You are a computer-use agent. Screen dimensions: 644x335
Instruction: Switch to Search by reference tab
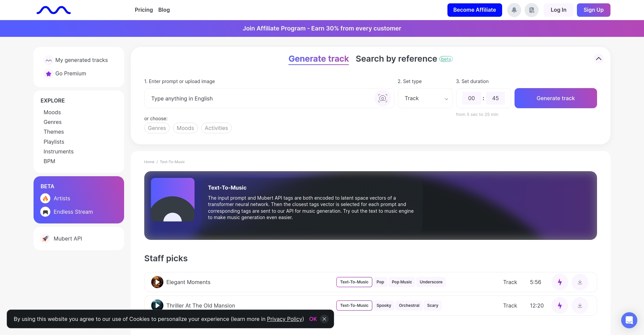click(x=396, y=59)
